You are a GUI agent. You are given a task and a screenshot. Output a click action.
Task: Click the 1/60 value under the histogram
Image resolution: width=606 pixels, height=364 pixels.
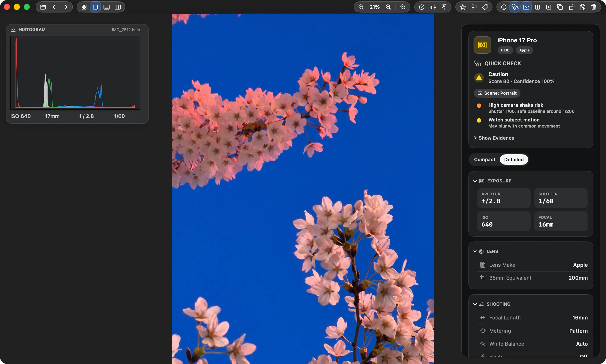pos(120,116)
